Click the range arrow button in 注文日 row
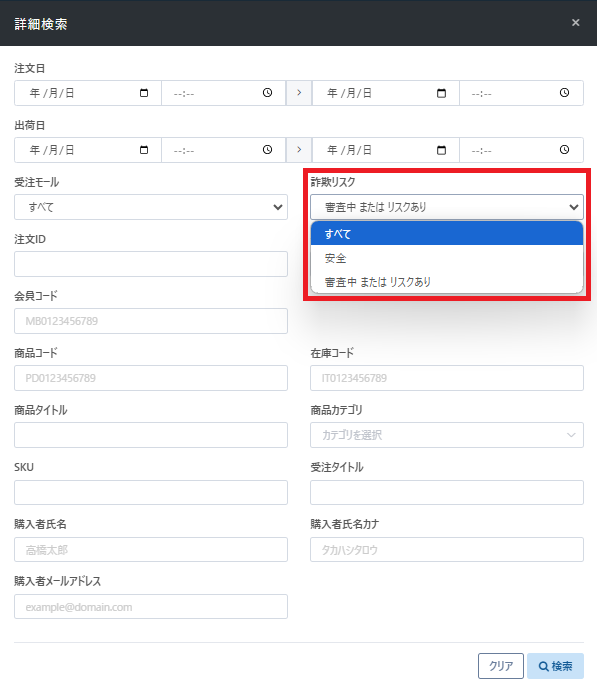The width and height of the screenshot is (597, 694). [299, 93]
